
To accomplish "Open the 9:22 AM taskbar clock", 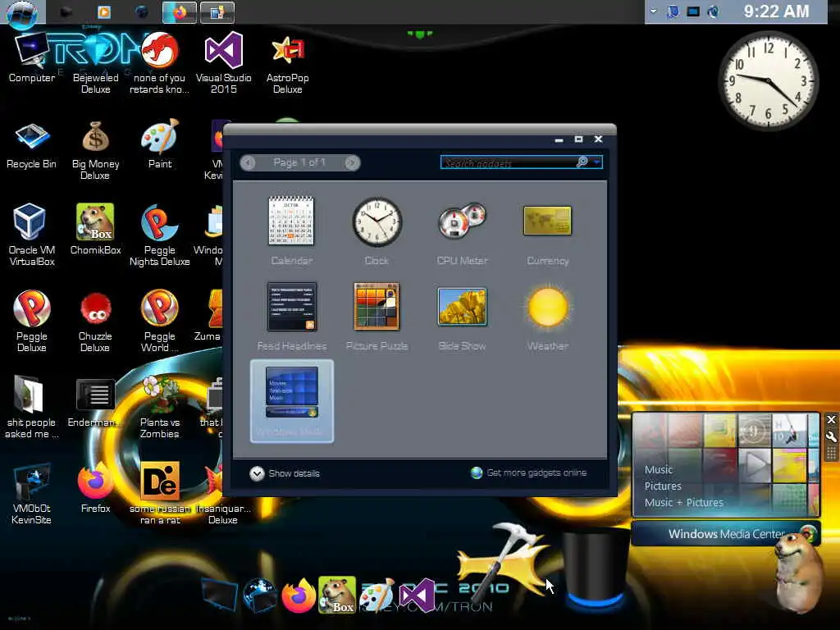I will pyautogui.click(x=776, y=11).
